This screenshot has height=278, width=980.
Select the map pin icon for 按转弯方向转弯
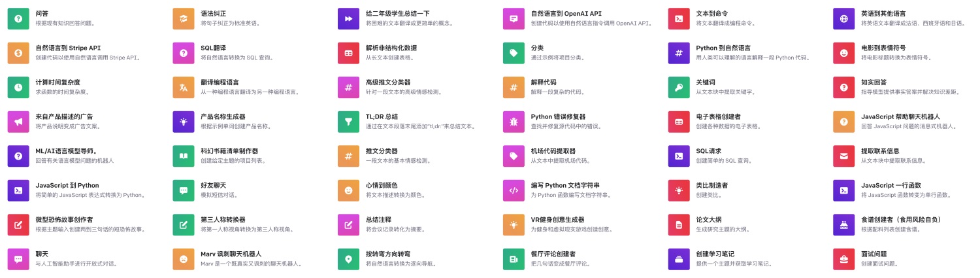349,259
